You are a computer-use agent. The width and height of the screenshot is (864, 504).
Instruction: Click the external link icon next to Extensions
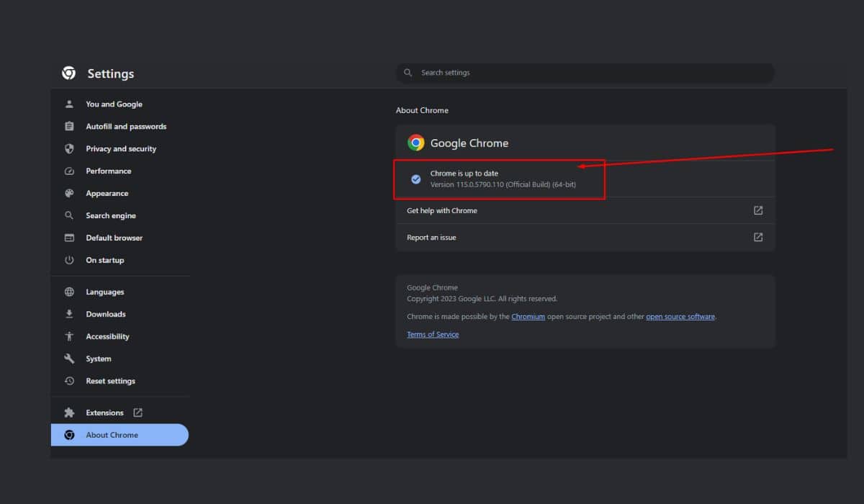(138, 413)
